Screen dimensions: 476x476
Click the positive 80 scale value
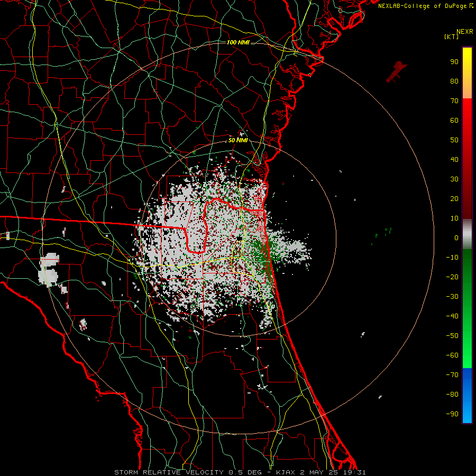[x=454, y=81]
